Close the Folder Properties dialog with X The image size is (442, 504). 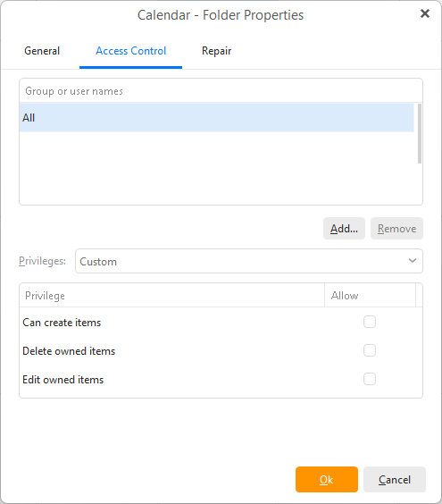tap(425, 13)
